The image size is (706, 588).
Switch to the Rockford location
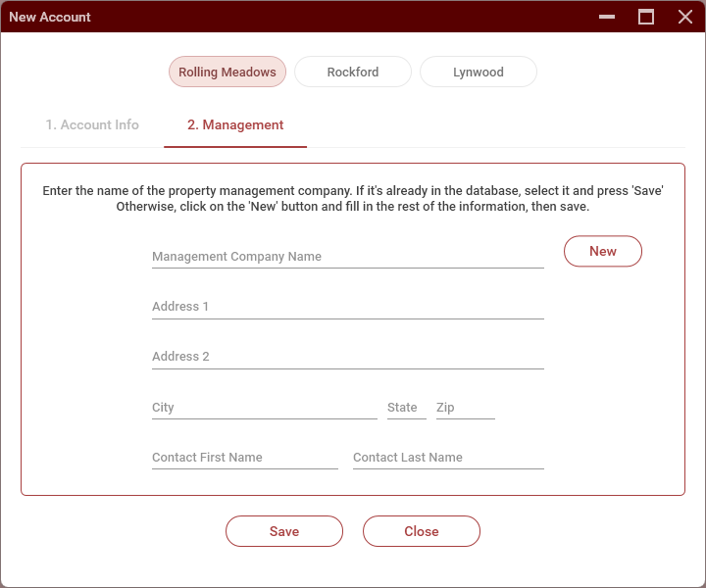352,72
